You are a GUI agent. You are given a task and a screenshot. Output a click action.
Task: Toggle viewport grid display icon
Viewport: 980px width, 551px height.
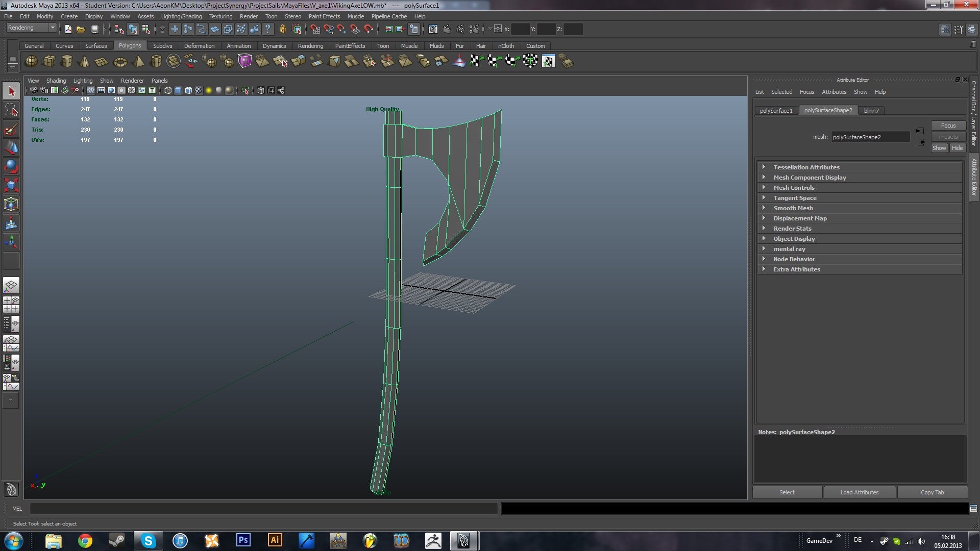point(90,90)
